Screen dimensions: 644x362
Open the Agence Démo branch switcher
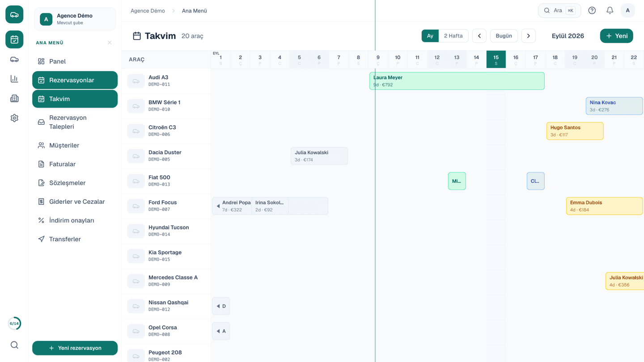point(75,19)
